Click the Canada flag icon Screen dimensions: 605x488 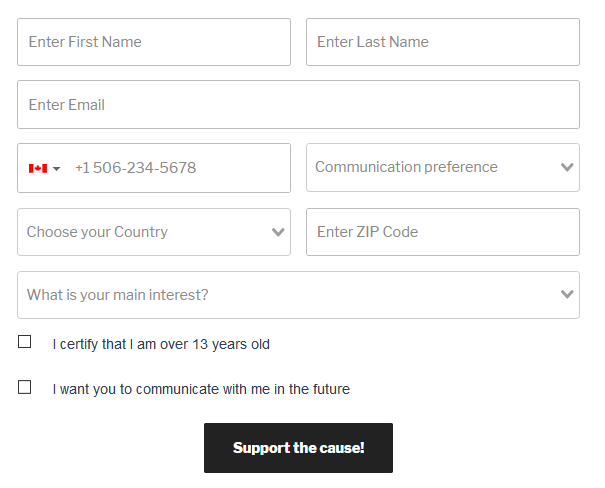(x=38, y=168)
